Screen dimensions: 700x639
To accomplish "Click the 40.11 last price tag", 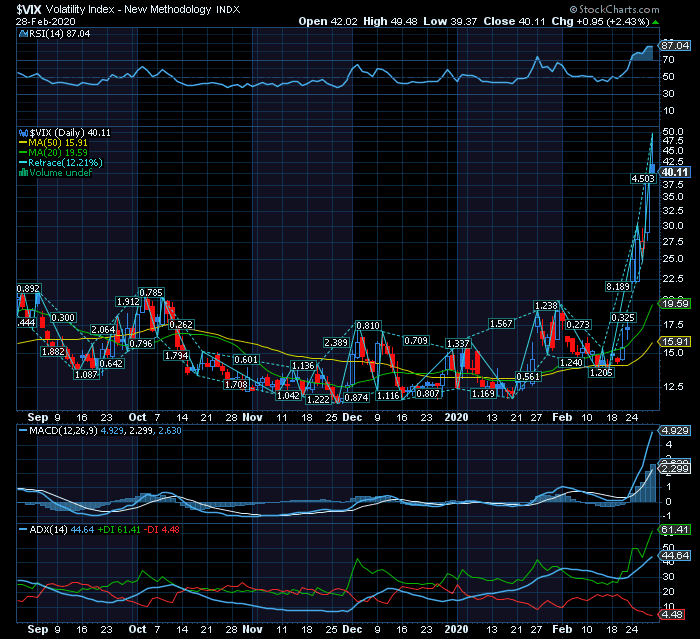I will click(675, 172).
